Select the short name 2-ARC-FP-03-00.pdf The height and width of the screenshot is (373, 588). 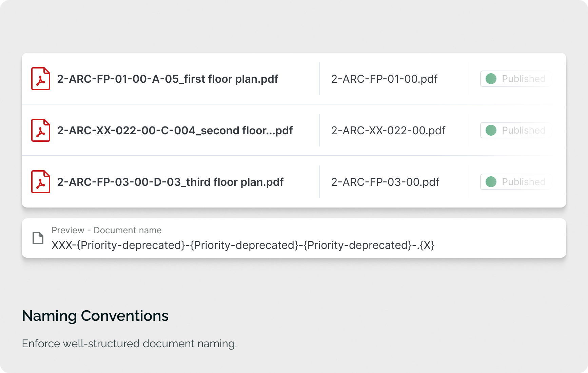385,182
